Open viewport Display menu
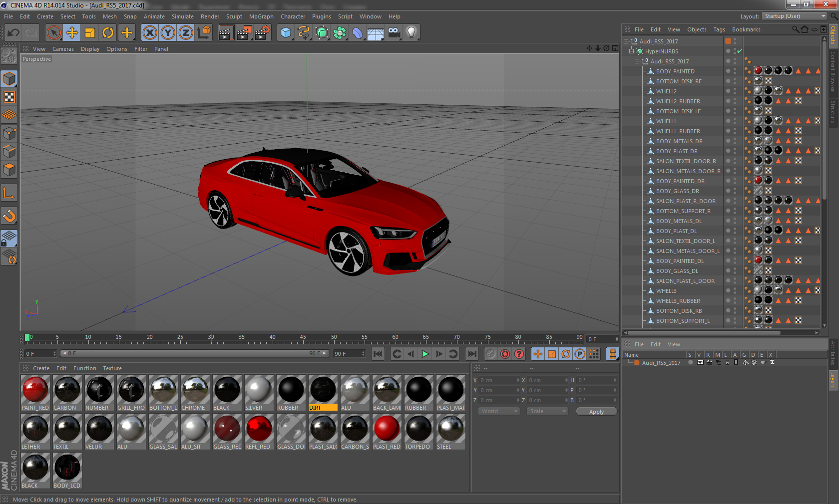839x504 pixels. tap(90, 49)
